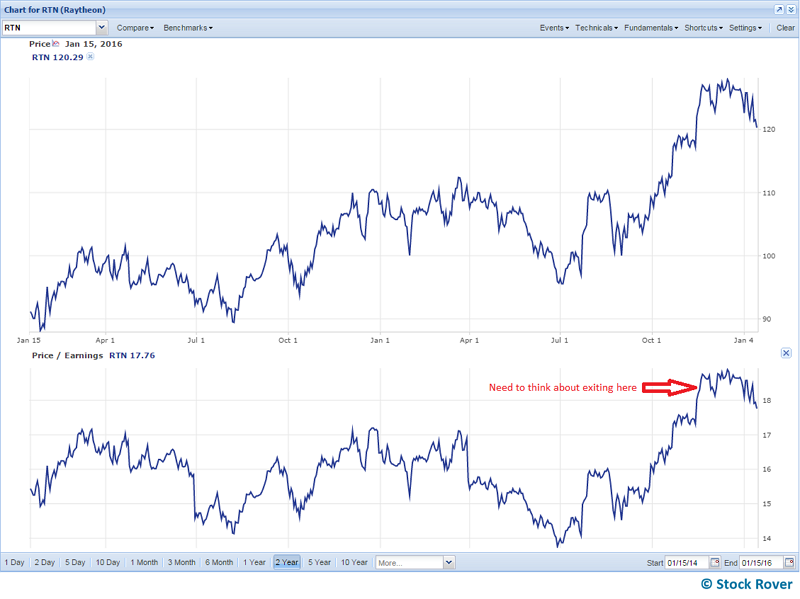Choose the 3 Month period
The height and width of the screenshot is (599, 800).
(x=182, y=562)
